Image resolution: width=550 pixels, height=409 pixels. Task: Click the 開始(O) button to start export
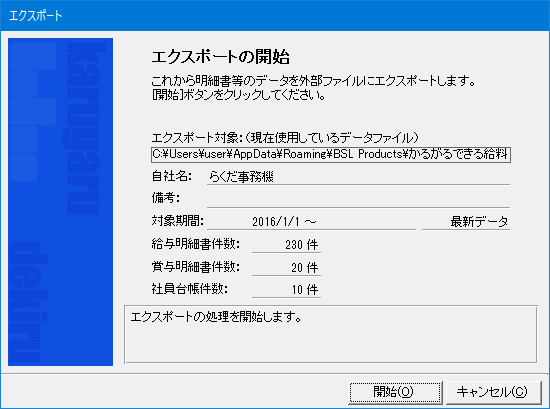395,392
